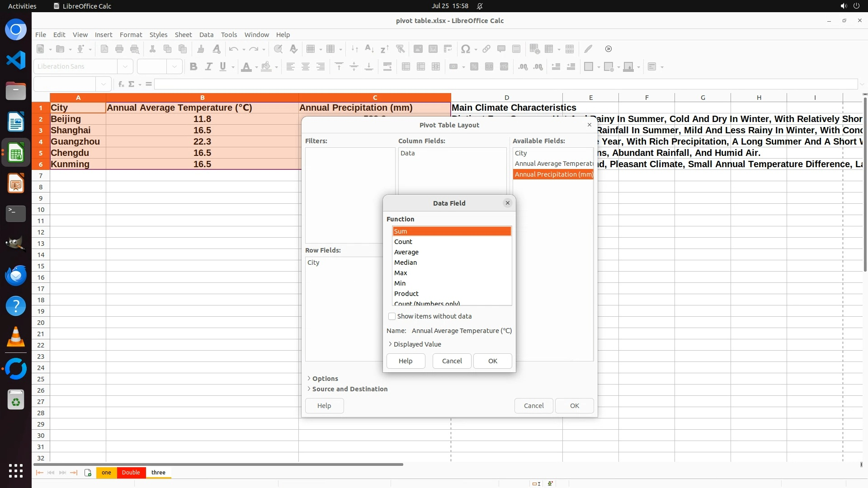Click the background color swatch icon

[266, 67]
